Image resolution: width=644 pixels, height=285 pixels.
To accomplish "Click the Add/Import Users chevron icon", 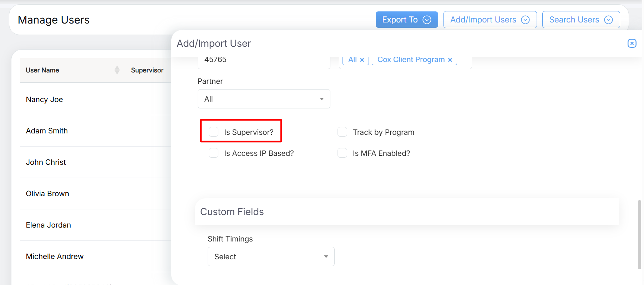I will click(525, 20).
